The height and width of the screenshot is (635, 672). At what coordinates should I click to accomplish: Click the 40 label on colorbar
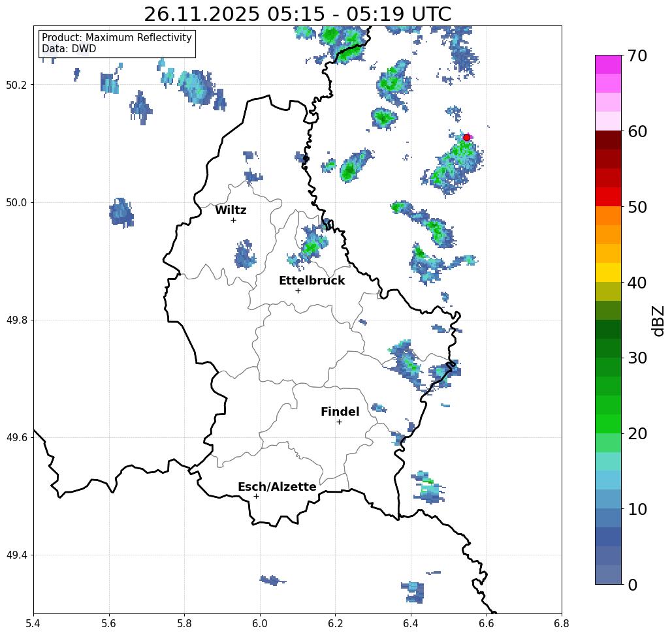[637, 283]
